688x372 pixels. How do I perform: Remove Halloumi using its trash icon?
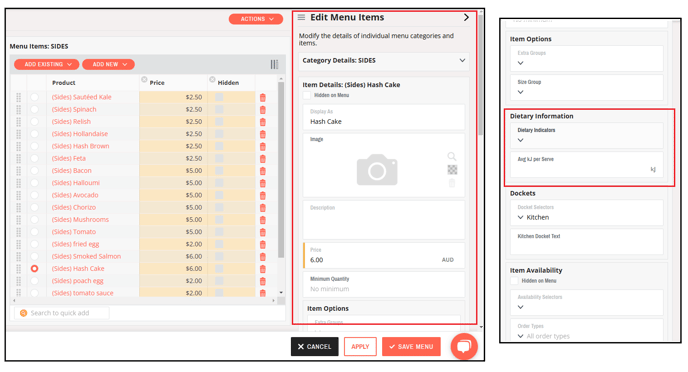pyautogui.click(x=262, y=183)
